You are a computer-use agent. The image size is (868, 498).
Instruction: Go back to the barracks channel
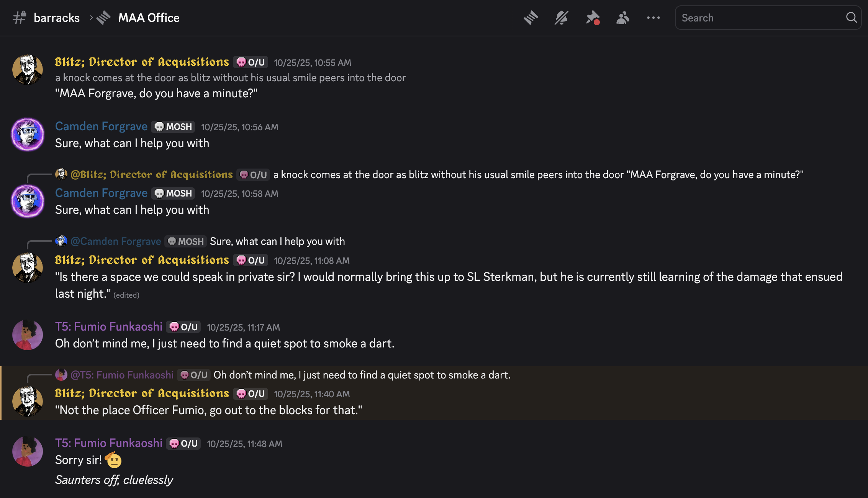[57, 18]
